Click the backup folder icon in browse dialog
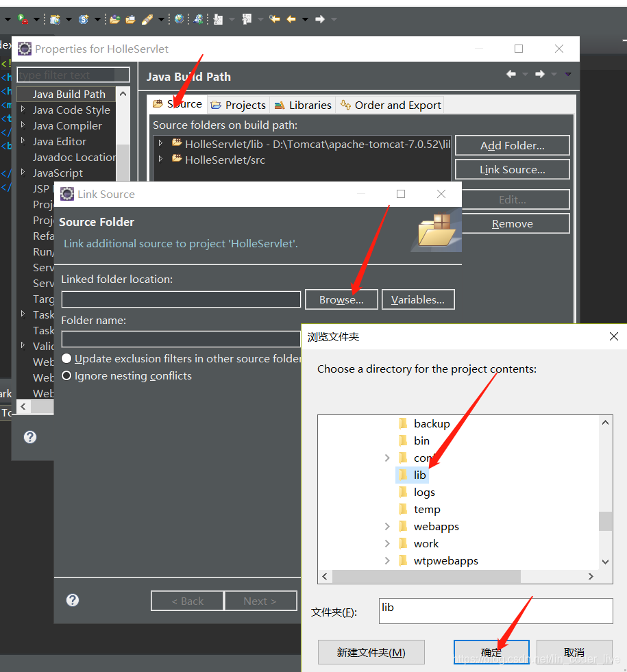The width and height of the screenshot is (627, 672). pyautogui.click(x=403, y=423)
